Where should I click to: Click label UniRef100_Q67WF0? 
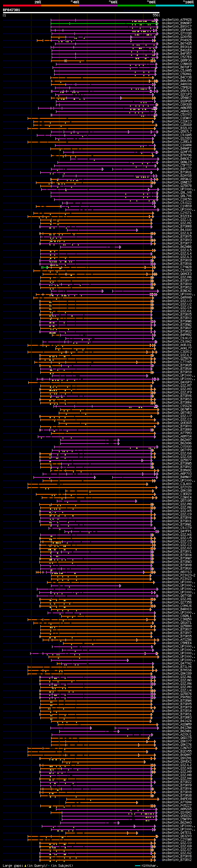click(177, 409)
